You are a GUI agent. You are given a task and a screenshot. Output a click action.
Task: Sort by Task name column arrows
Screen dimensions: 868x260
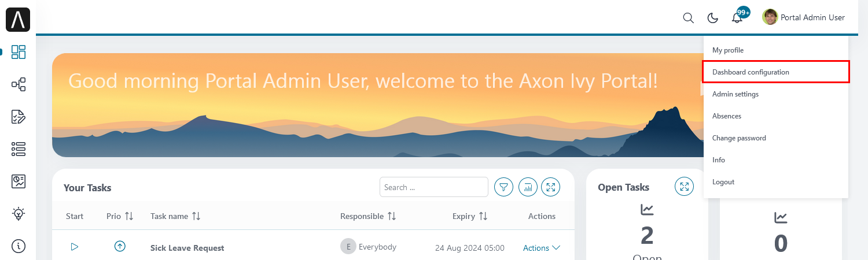pos(196,216)
